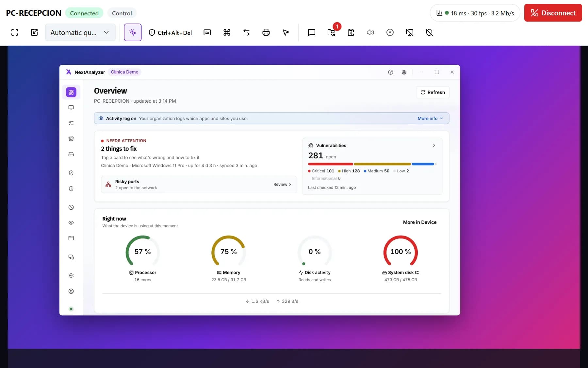Toggle fullscreen mode icon
The height and width of the screenshot is (368, 588).
(x=15, y=32)
